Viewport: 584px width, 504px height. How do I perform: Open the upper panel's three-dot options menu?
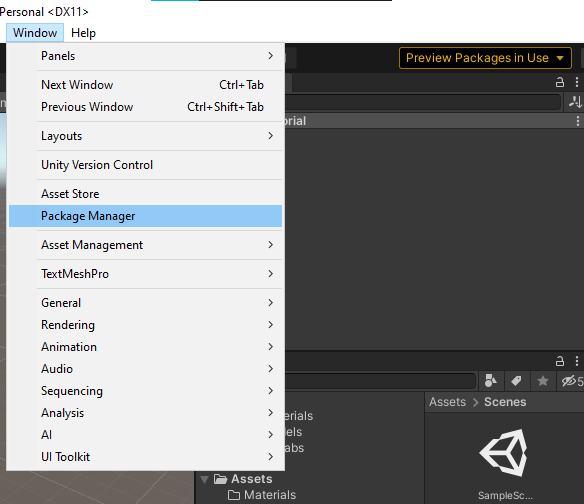pyautogui.click(x=577, y=82)
